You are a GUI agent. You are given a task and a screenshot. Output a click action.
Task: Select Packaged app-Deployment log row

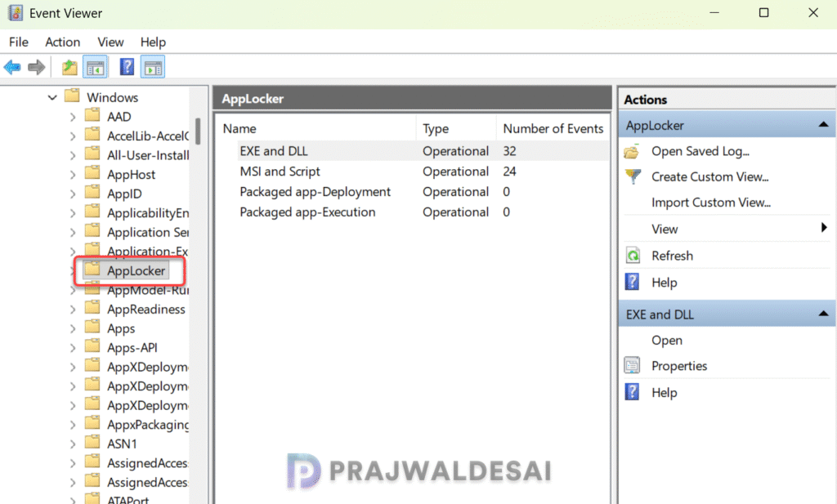pyautogui.click(x=422, y=191)
